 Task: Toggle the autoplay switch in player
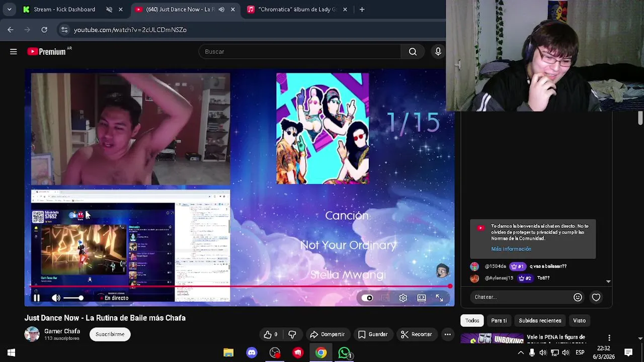[367, 298]
